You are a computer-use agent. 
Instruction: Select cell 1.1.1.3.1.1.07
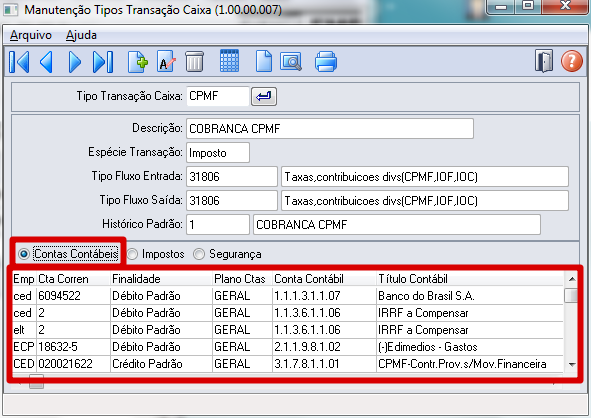pos(324,296)
